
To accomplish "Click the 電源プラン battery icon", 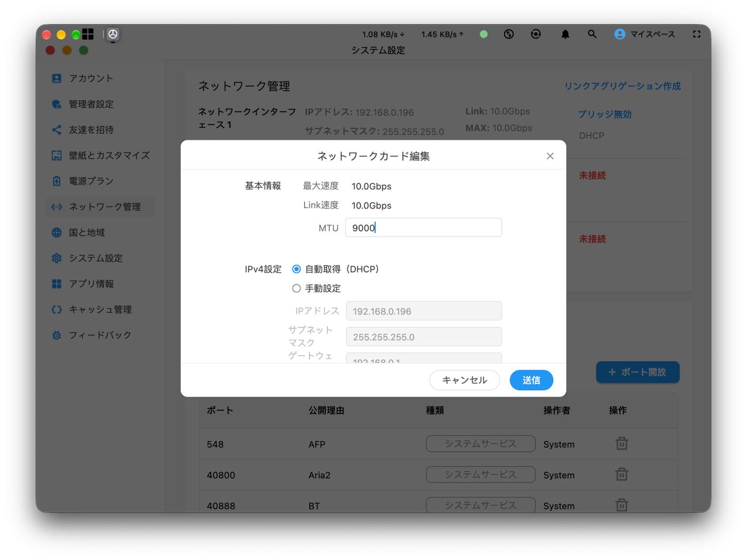I will click(57, 181).
